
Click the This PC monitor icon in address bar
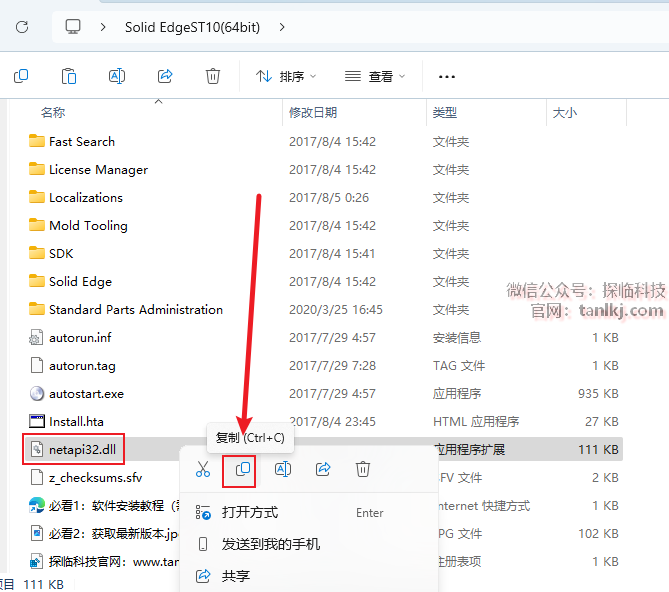tap(73, 27)
